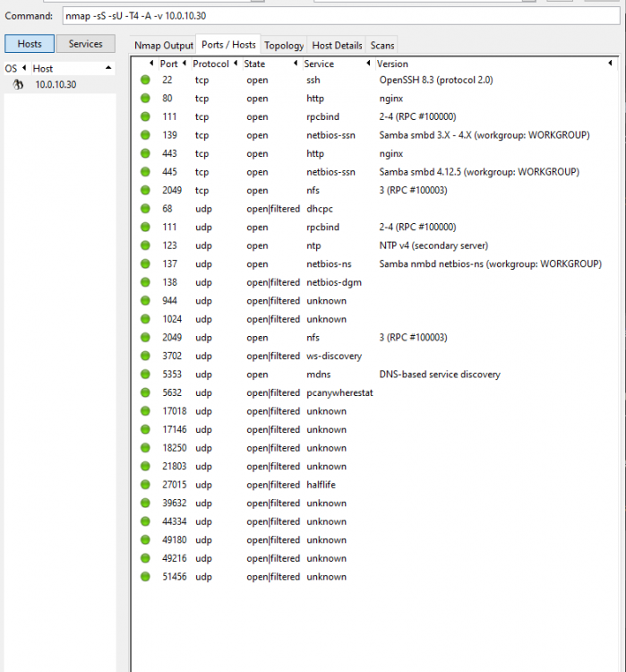Click Samba smbd 3.X - 4.X version cell
626x672 pixels.
pyautogui.click(x=485, y=135)
